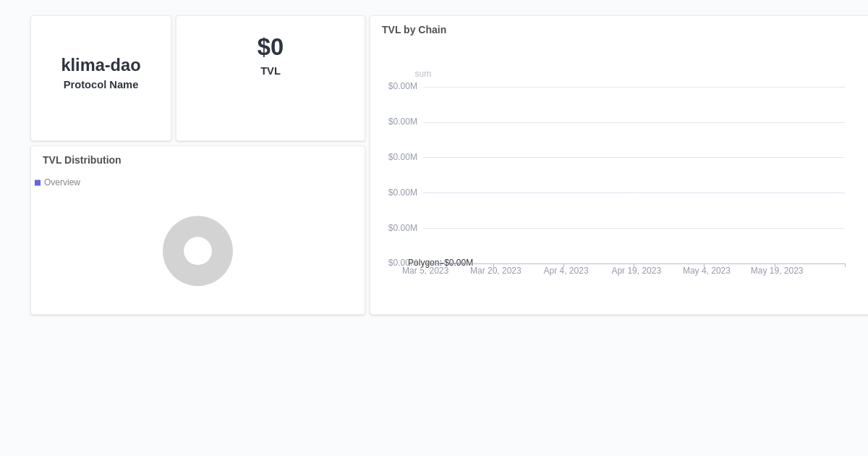Image resolution: width=868 pixels, height=456 pixels.
Task: Click the center hole of the donut chart
Action: [x=198, y=251]
